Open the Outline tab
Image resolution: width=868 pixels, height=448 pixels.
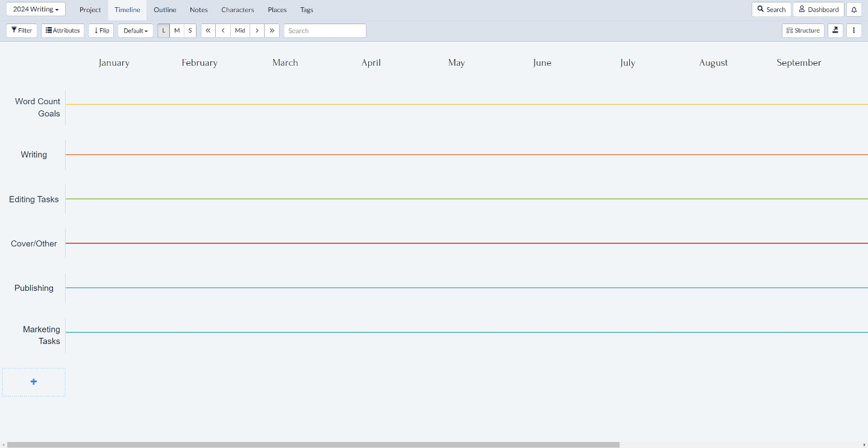click(x=165, y=10)
